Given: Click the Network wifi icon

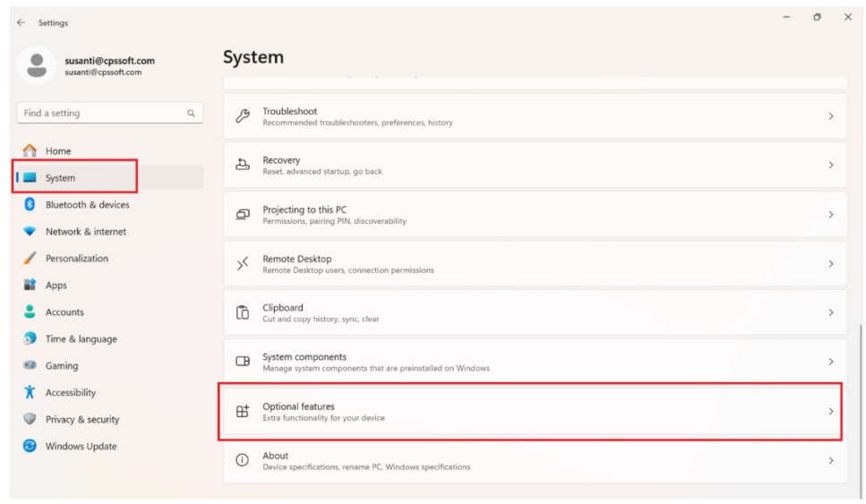Looking at the screenshot, I should click(30, 231).
